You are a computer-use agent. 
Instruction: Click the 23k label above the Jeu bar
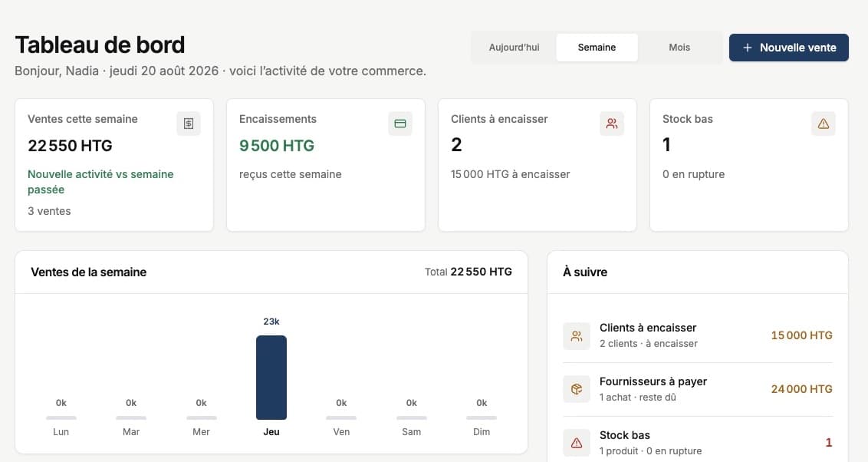(x=271, y=322)
